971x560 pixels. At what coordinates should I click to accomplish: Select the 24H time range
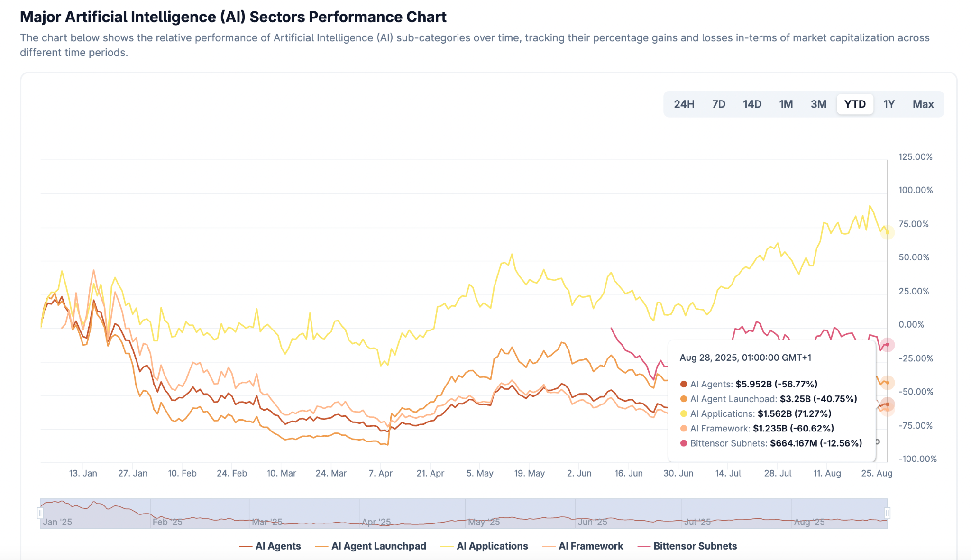click(684, 104)
